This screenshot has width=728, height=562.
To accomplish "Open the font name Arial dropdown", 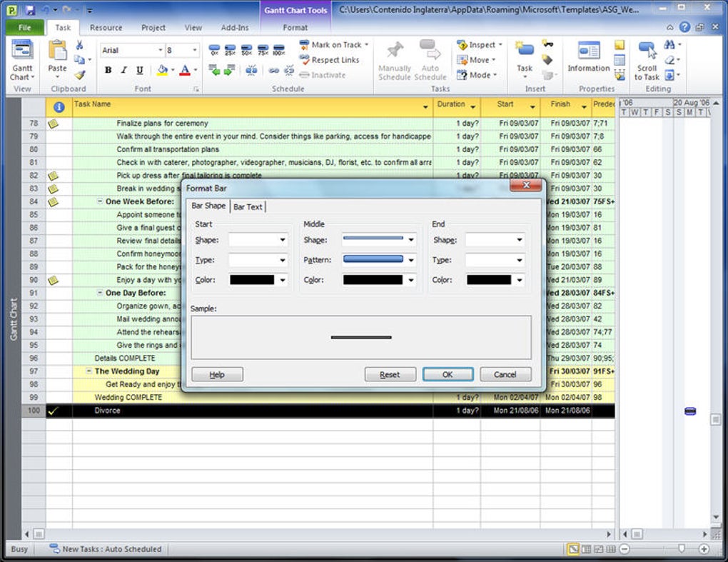I will (x=160, y=50).
